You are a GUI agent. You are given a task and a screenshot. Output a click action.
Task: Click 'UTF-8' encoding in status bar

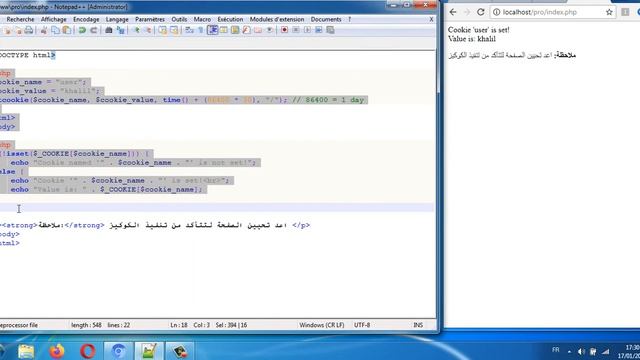(x=362, y=325)
